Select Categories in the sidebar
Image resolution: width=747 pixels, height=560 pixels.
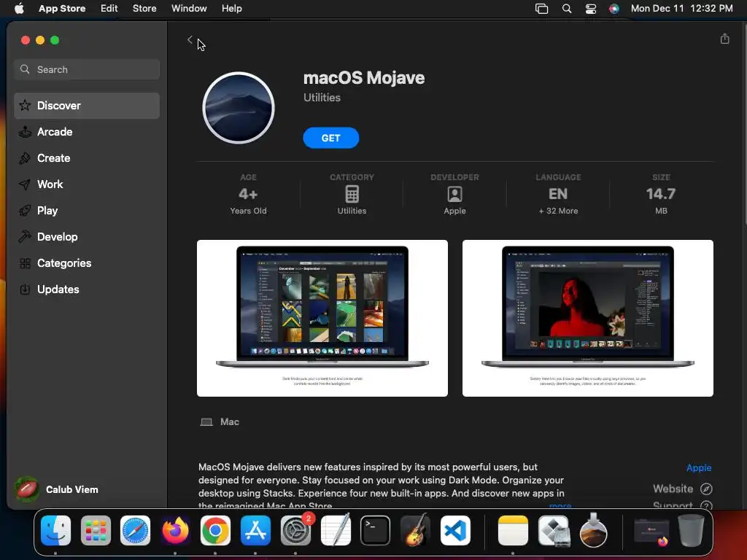click(x=87, y=262)
